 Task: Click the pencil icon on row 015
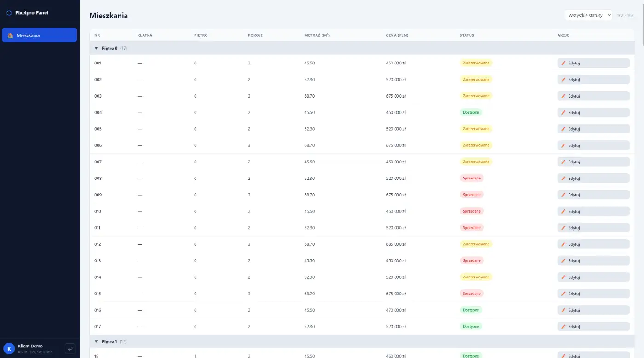tap(563, 293)
